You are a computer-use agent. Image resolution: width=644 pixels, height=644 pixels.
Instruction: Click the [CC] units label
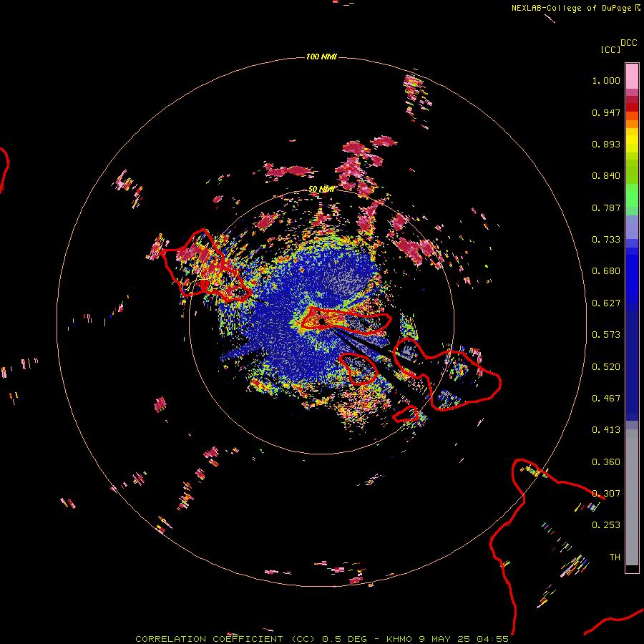click(x=610, y=49)
